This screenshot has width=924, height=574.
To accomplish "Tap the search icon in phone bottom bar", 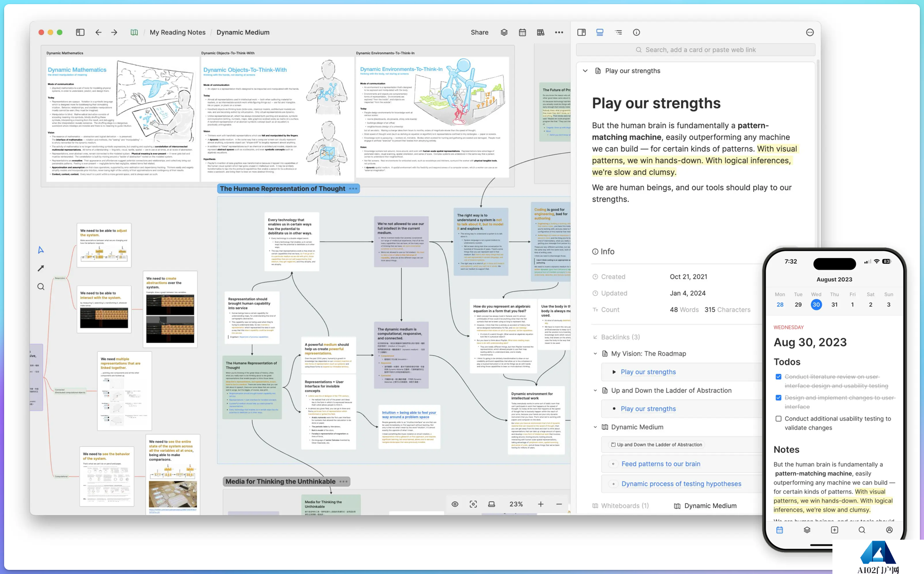I will pos(862,530).
